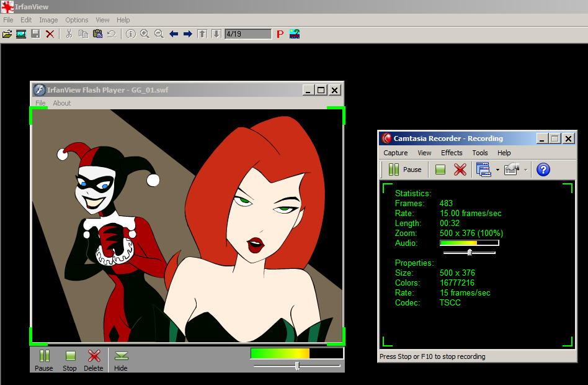Expand dropdown arrow beside output options icon
The image size is (588, 385).
point(526,170)
